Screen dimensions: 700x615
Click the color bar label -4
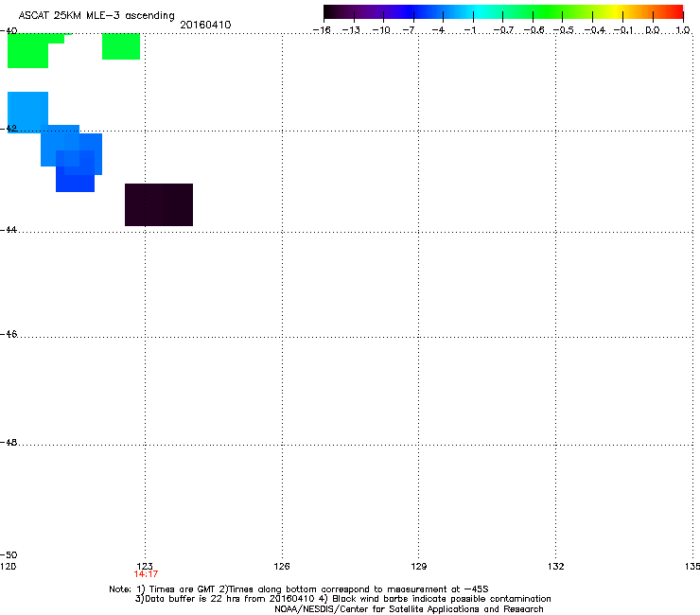[x=438, y=30]
